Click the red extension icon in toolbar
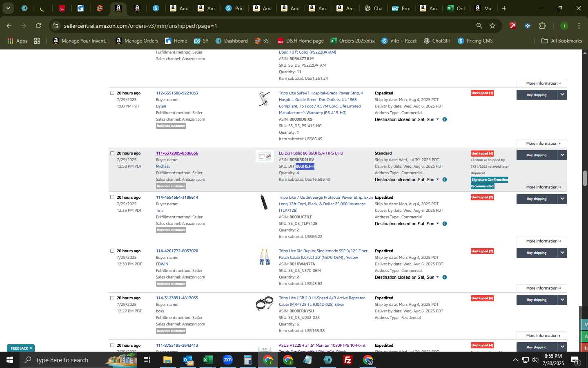The width and height of the screenshot is (588, 368). (x=512, y=26)
